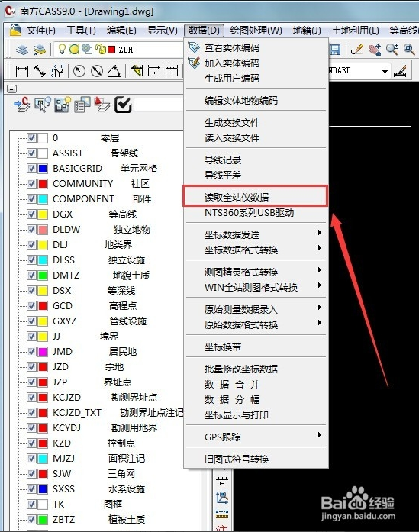Click the layer group filter icon with lightbulb
Viewport: 419px width, 532px height.
(x=63, y=105)
